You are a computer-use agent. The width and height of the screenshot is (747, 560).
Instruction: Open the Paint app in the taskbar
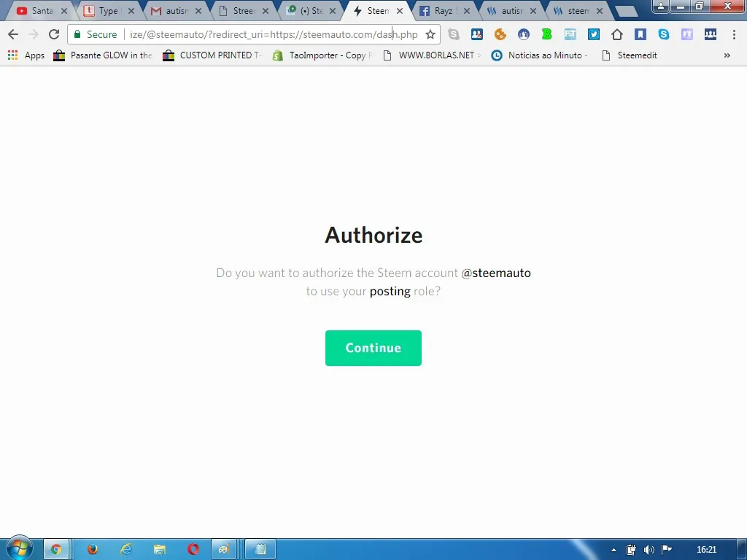coord(224,550)
